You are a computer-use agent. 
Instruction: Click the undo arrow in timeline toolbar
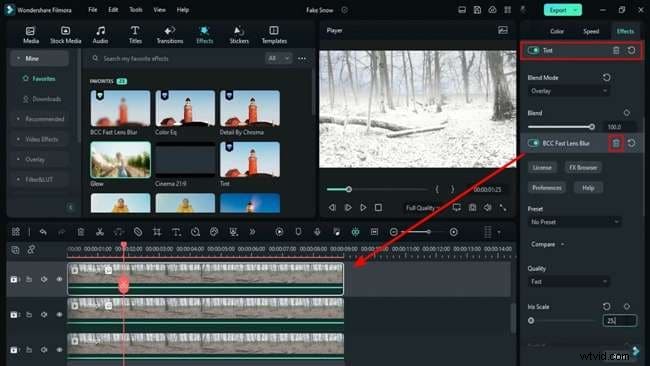43,232
